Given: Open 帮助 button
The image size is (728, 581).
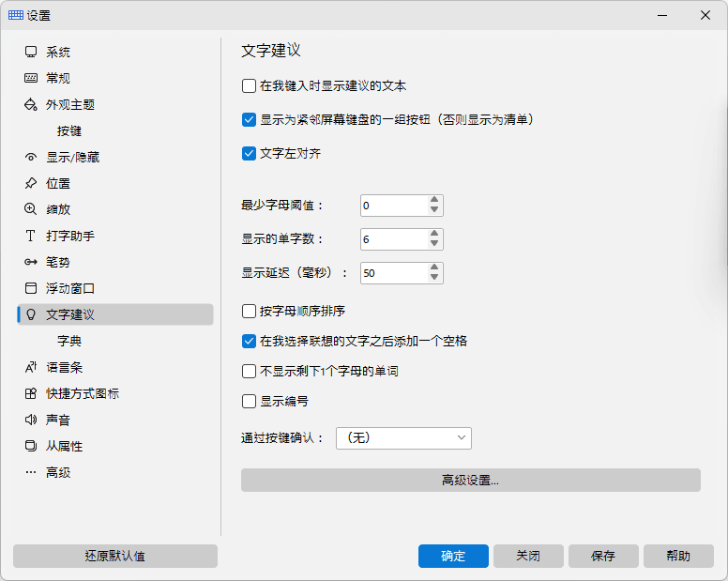Looking at the screenshot, I should coord(678,556).
